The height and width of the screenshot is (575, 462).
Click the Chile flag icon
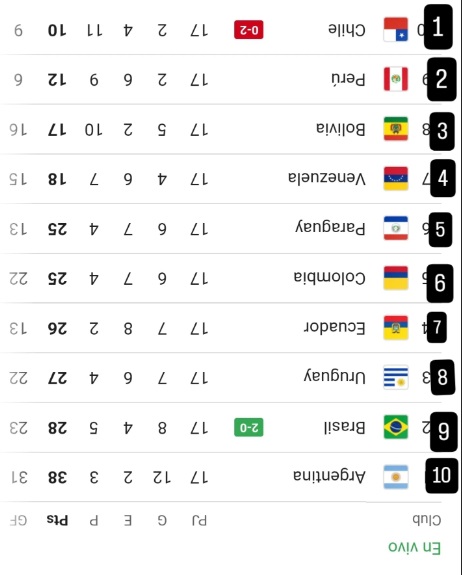(396, 29)
